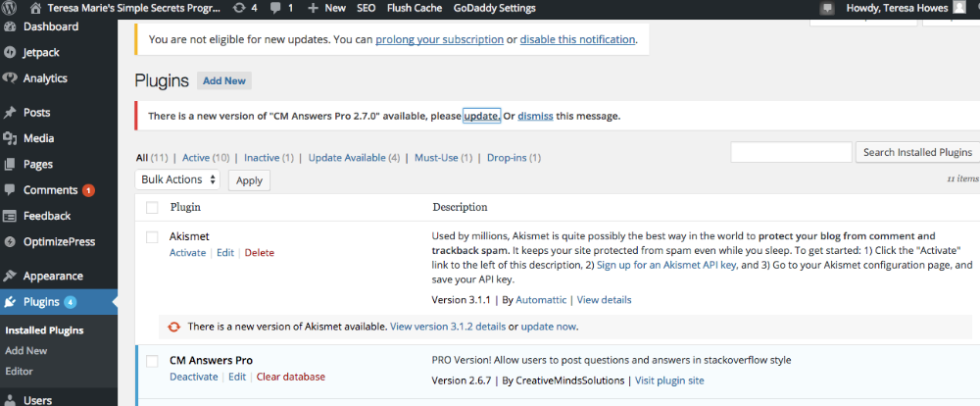Check the CM Answers Pro checkbox

click(152, 361)
